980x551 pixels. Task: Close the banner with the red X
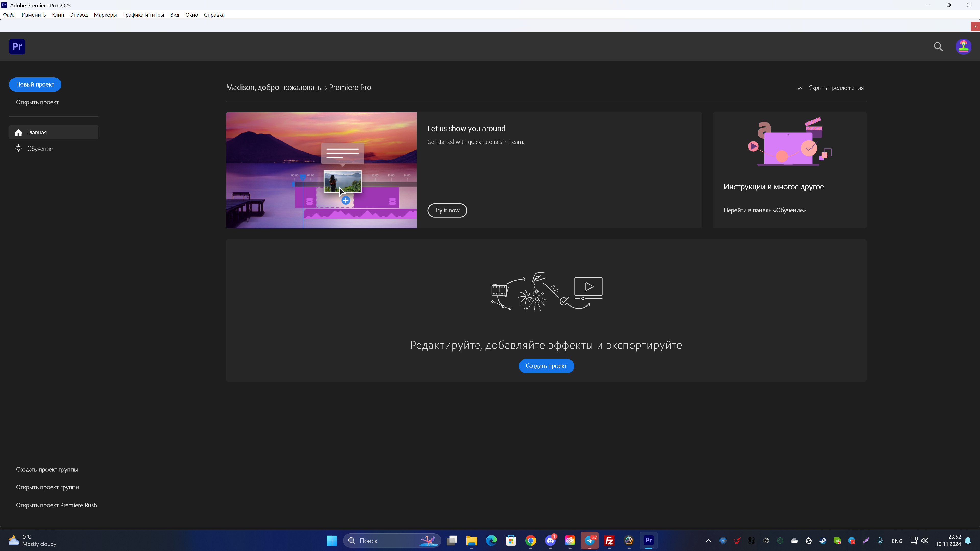coord(975,26)
